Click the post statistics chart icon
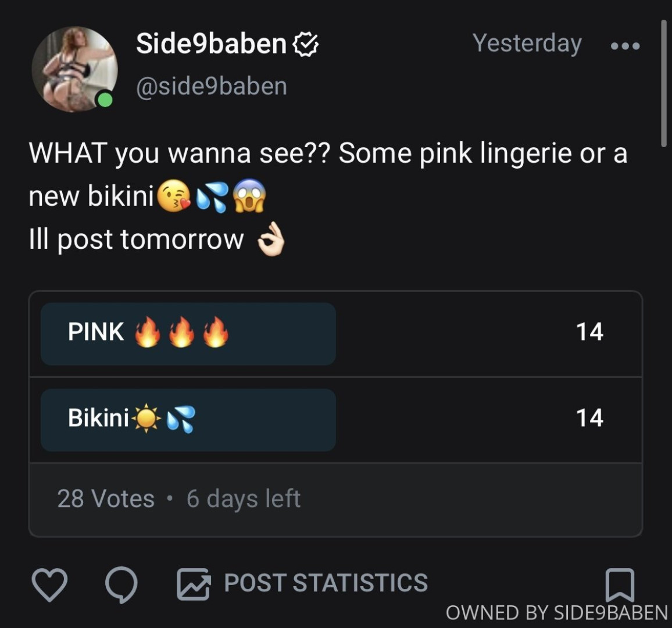Screen dimensions: 672x628 [x=193, y=584]
